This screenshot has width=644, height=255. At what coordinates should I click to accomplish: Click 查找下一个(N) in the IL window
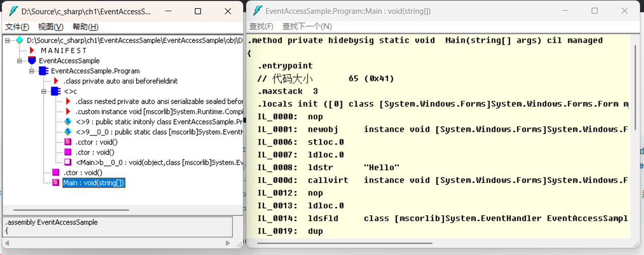[307, 26]
